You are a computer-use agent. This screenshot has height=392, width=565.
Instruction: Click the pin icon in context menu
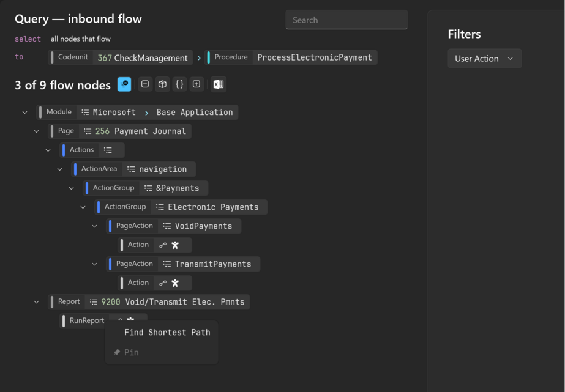tap(117, 352)
